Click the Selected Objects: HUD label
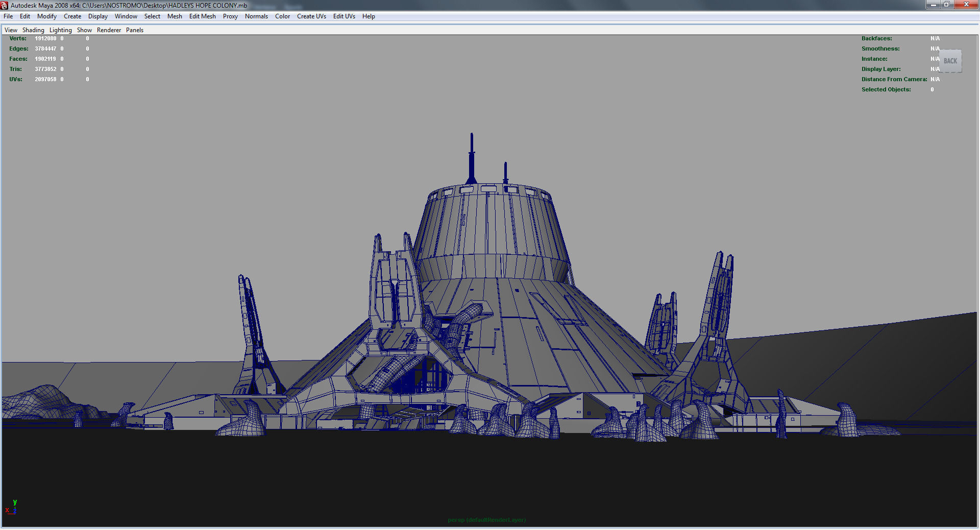The image size is (980, 530). tap(886, 90)
